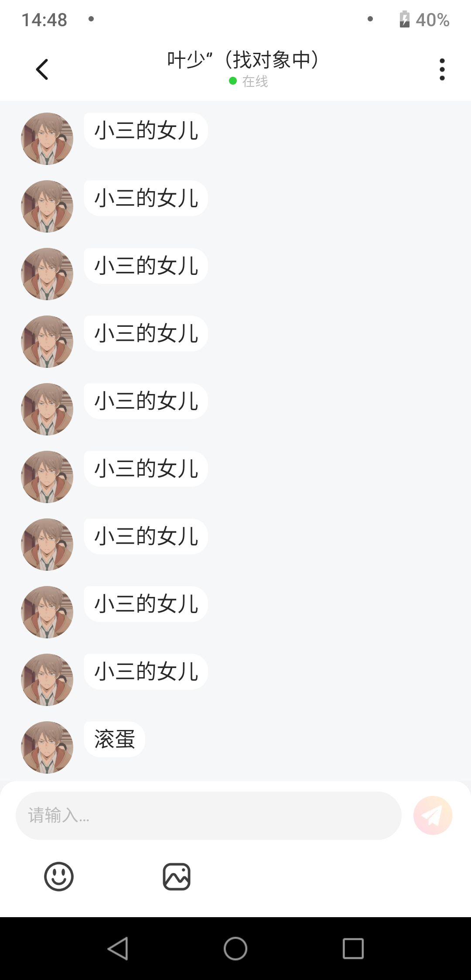Tap the Android back navigation triangle
The height and width of the screenshot is (980, 471).
118,949
